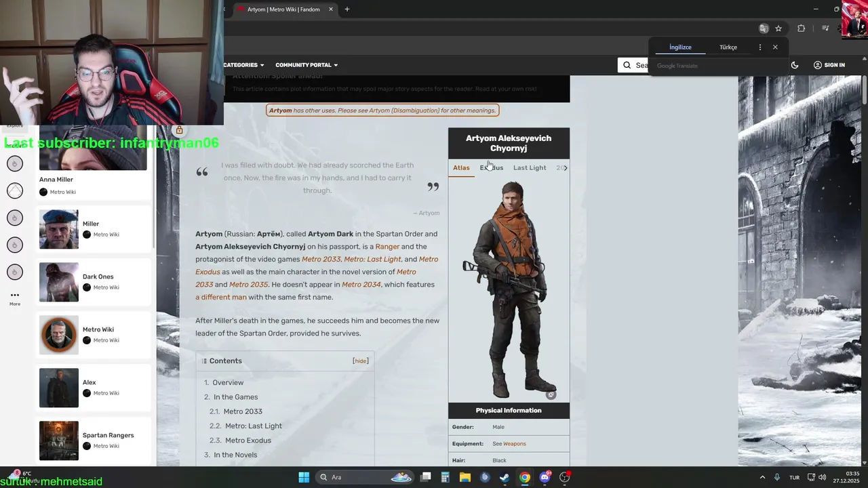
Task: Open OBS Studio from the taskbar
Action: pos(565,477)
